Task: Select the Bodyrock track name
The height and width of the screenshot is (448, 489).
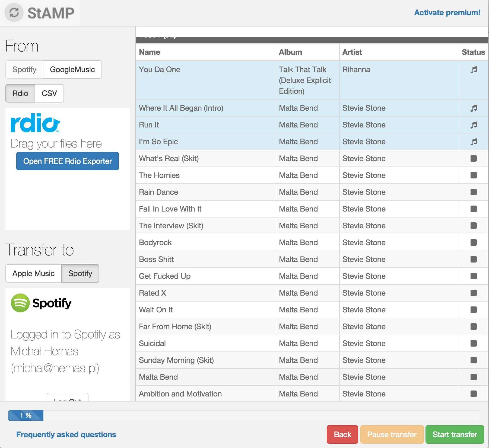Action: click(155, 242)
